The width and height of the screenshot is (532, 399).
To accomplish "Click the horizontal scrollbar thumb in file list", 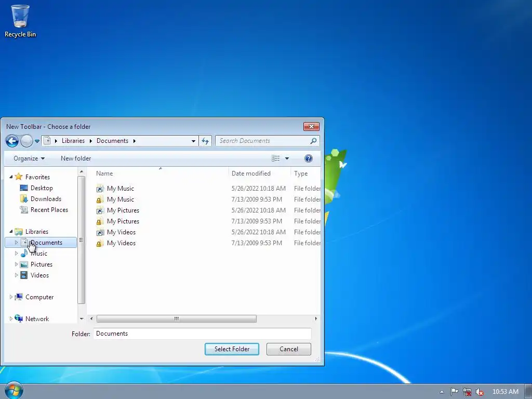I will (x=177, y=318).
